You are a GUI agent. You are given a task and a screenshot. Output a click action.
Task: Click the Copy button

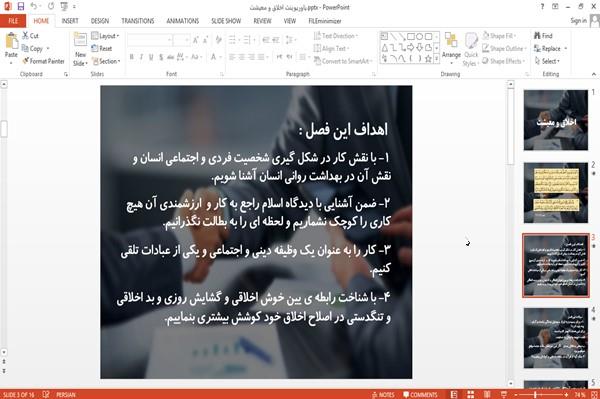click(32, 49)
